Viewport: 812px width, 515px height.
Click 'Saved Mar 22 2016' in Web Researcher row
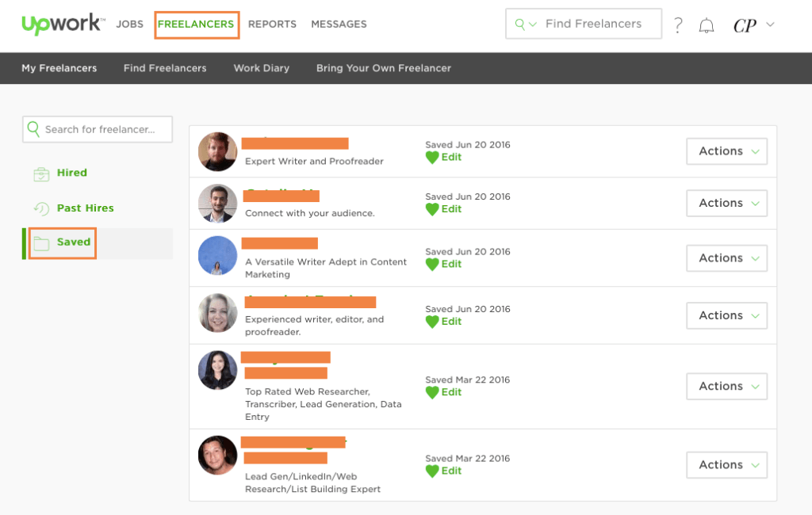click(x=468, y=380)
